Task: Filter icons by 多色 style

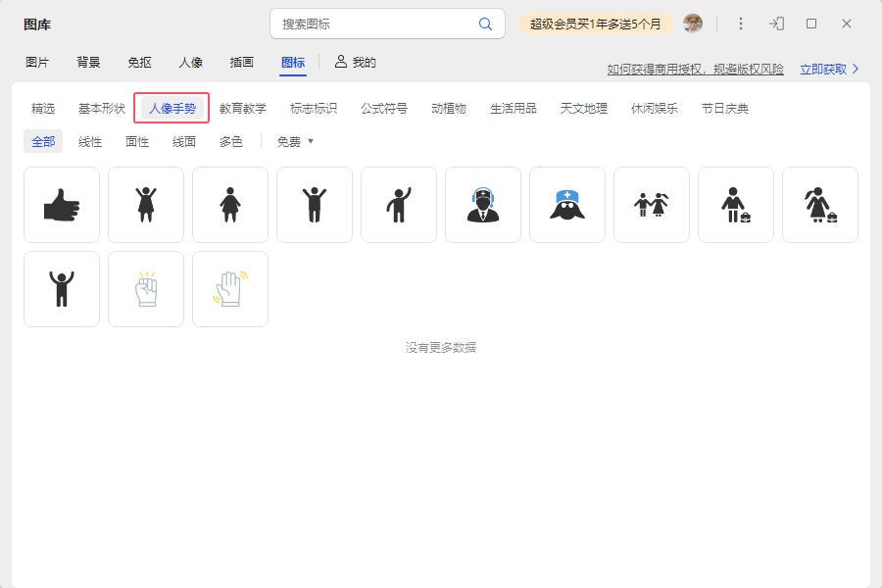Action: coord(231,142)
